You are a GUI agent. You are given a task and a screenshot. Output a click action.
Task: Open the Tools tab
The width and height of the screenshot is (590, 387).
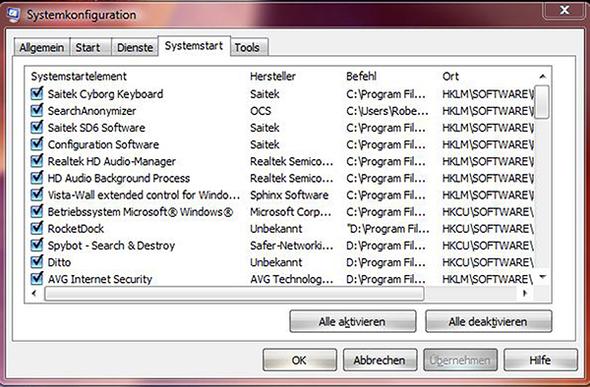click(248, 47)
